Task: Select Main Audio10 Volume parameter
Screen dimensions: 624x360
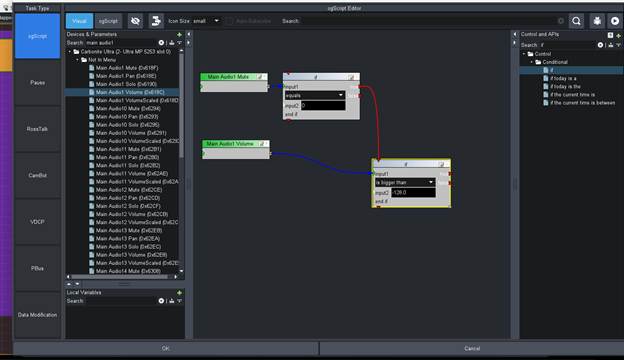Action: 131,133
